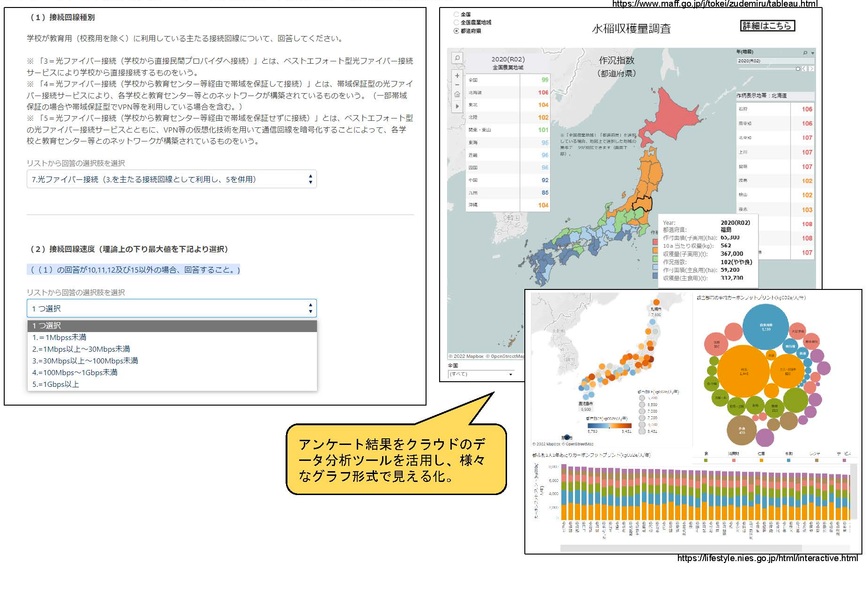This screenshot has width=868, height=592.
Task: Click the 上川 row in Hokkaido table
Action: (775, 152)
